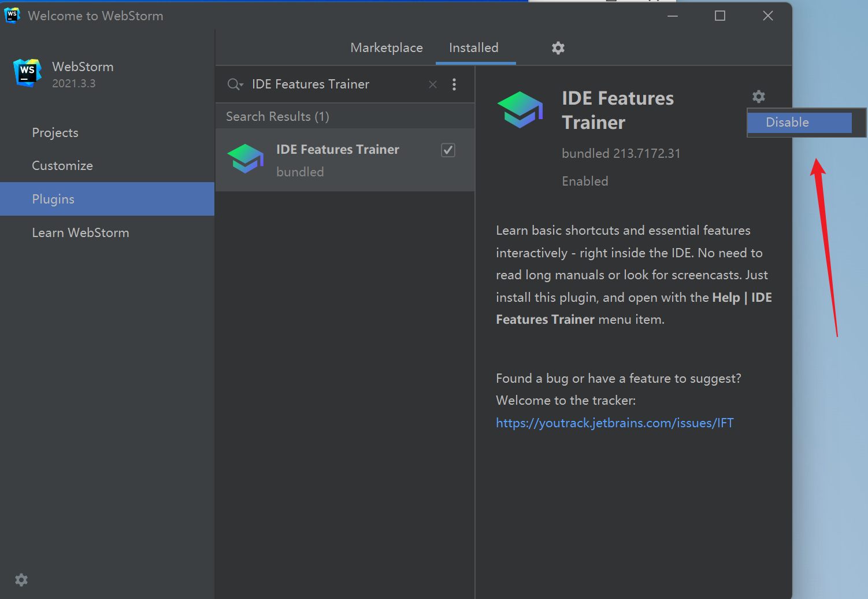Close the Welcome to WebStorm window
Screen dimensions: 868x599
coord(768,16)
